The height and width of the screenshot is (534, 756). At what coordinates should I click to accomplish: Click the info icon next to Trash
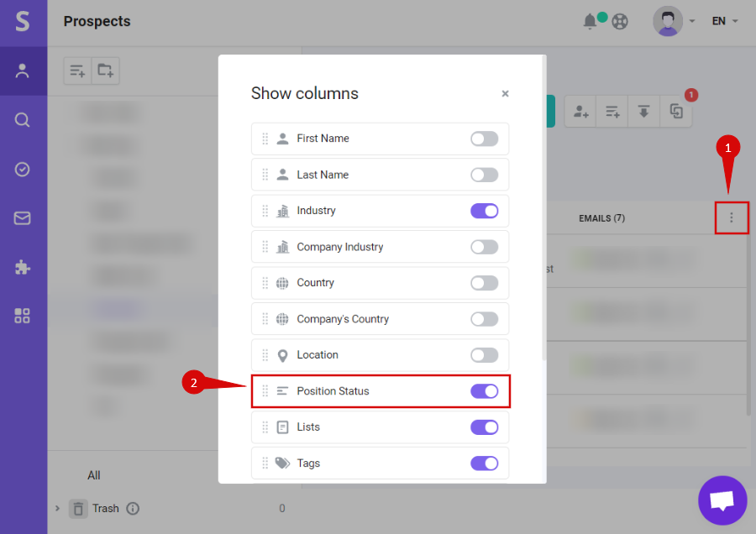(133, 509)
